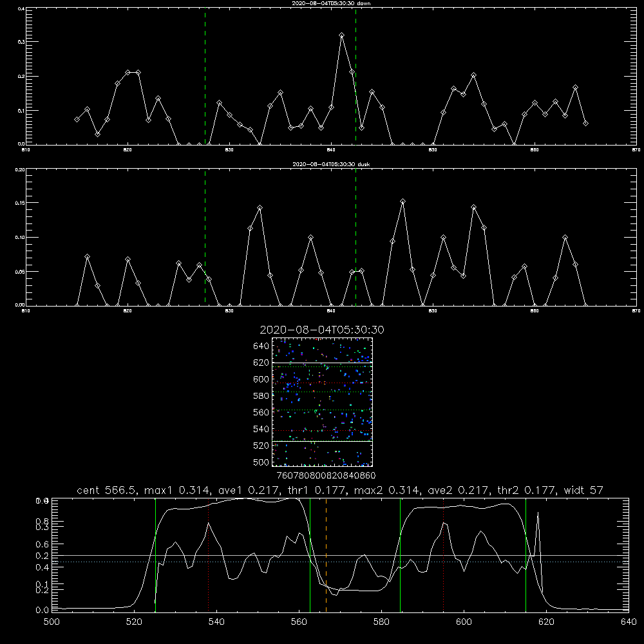Click bottom plot x-axis label 600
The height and width of the screenshot is (644, 644).
[x=464, y=622]
